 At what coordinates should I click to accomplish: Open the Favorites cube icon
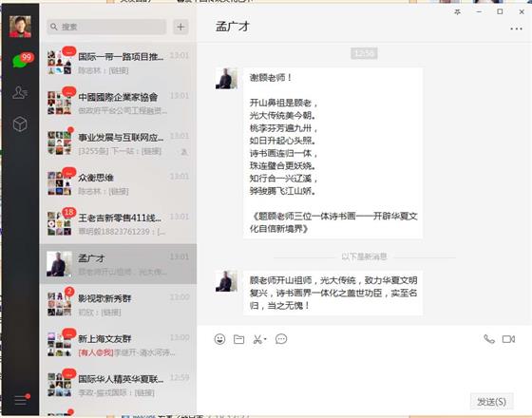(x=20, y=123)
